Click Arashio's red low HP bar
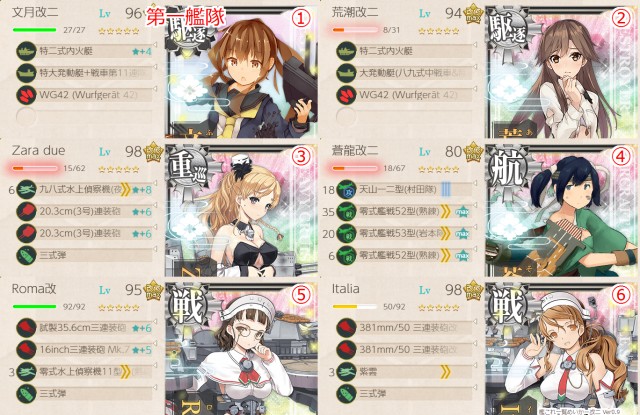The image size is (640, 415). click(355, 30)
